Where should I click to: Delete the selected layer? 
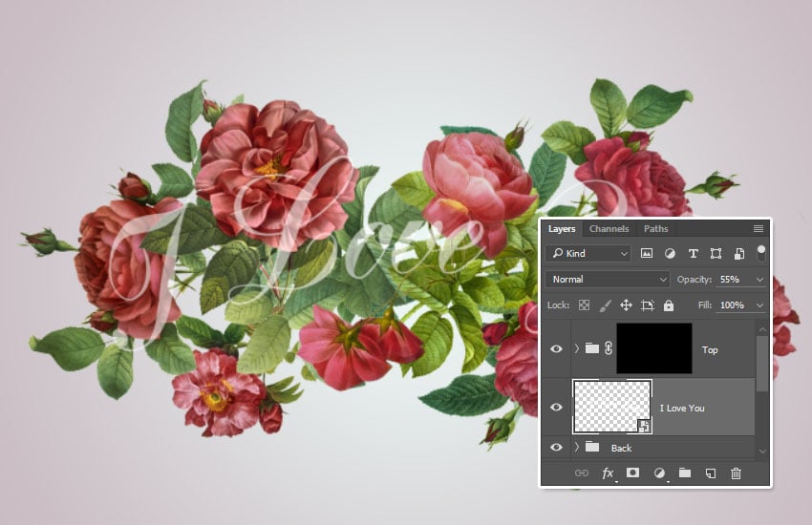(736, 472)
